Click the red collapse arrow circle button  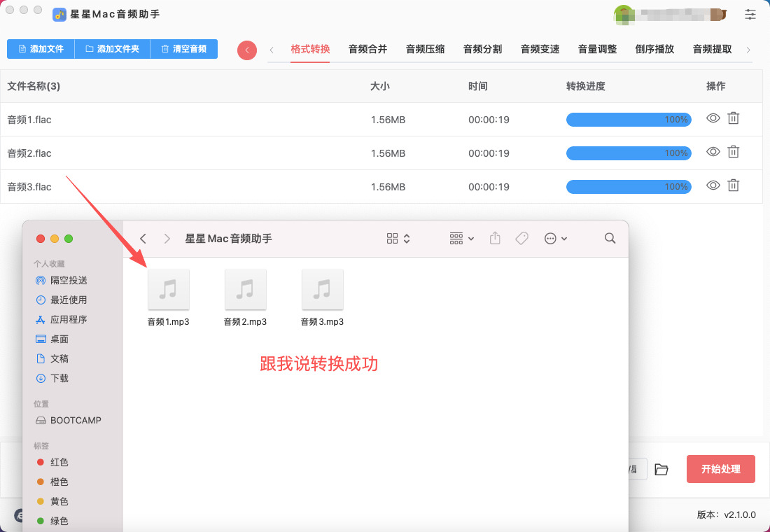247,50
